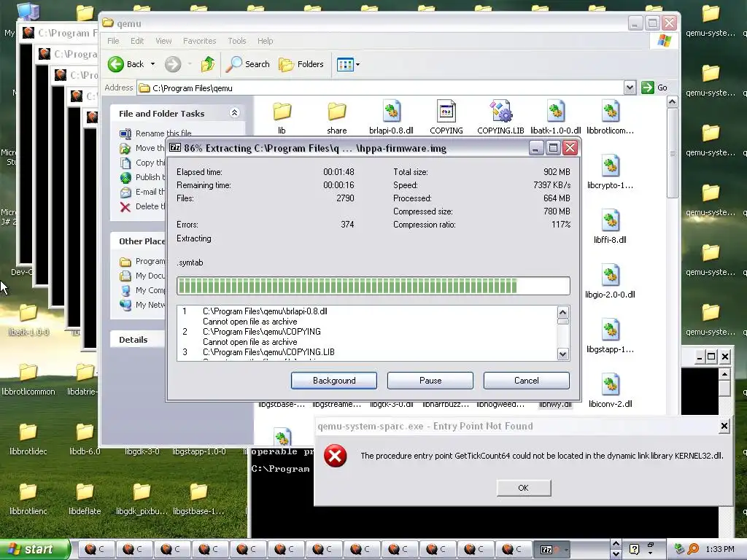747x560 pixels.
Task: Open the Tools menu
Action: click(x=237, y=41)
